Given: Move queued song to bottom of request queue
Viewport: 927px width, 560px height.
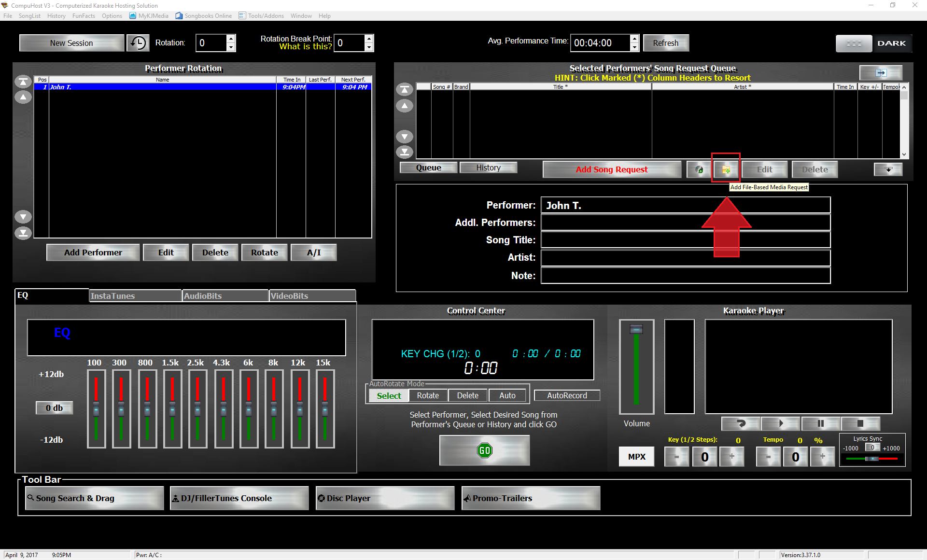Looking at the screenshot, I should point(405,152).
